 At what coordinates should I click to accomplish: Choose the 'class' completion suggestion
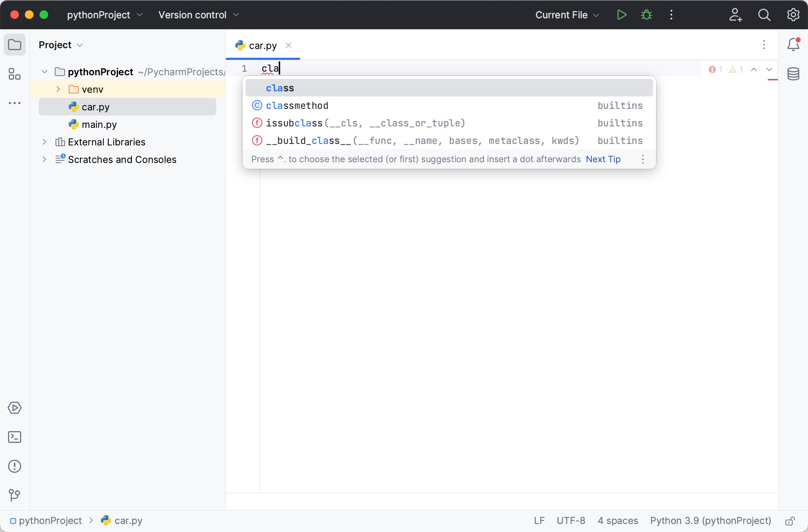pyautogui.click(x=449, y=88)
